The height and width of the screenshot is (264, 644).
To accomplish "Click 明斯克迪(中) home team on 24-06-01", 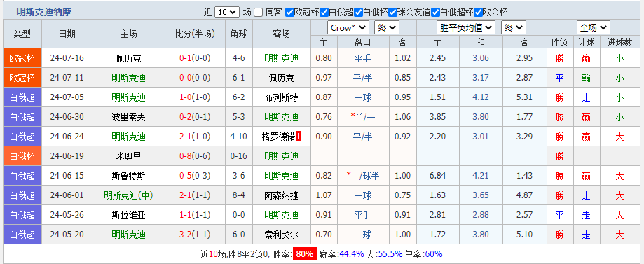I will tap(128, 195).
